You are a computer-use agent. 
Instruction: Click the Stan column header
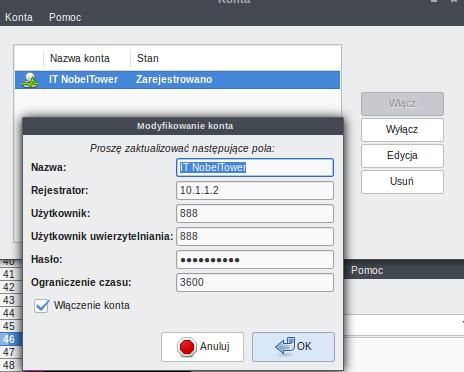(x=148, y=58)
